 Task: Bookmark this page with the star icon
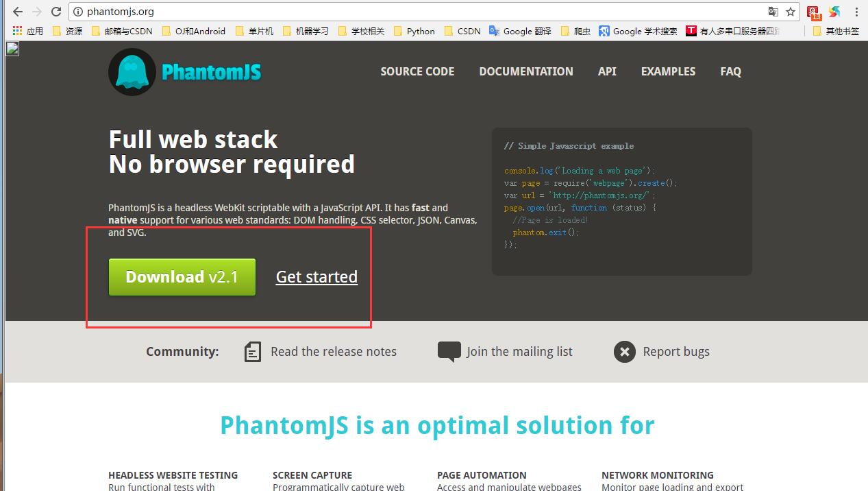(791, 12)
